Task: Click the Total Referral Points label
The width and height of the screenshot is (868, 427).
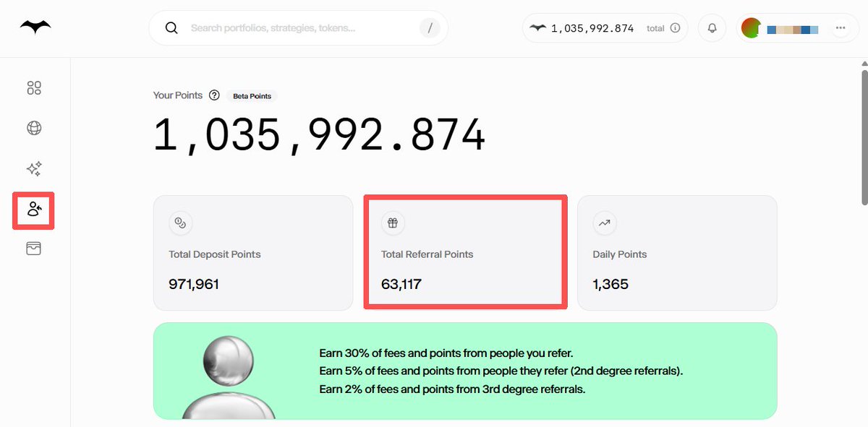Action: tap(427, 254)
